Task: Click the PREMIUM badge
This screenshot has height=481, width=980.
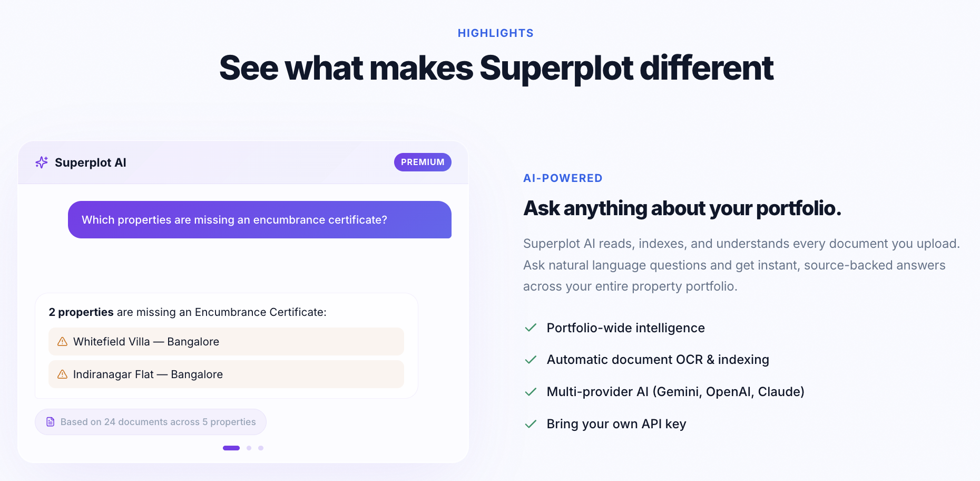Action: click(x=423, y=162)
